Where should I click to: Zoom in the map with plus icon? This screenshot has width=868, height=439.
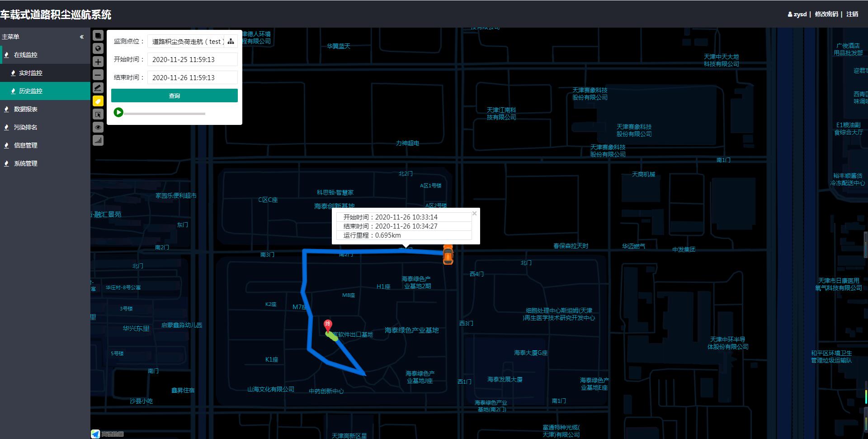98,62
